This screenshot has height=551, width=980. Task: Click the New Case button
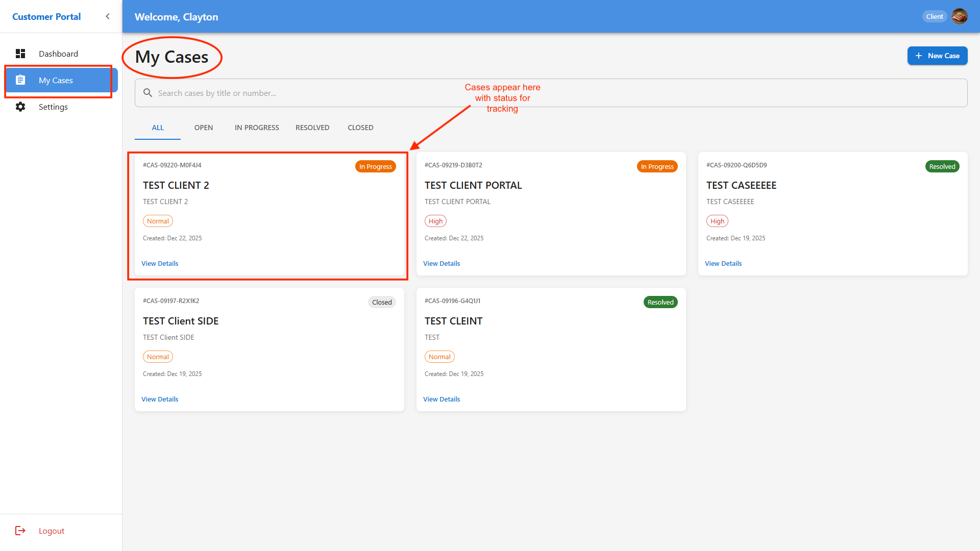tap(937, 56)
